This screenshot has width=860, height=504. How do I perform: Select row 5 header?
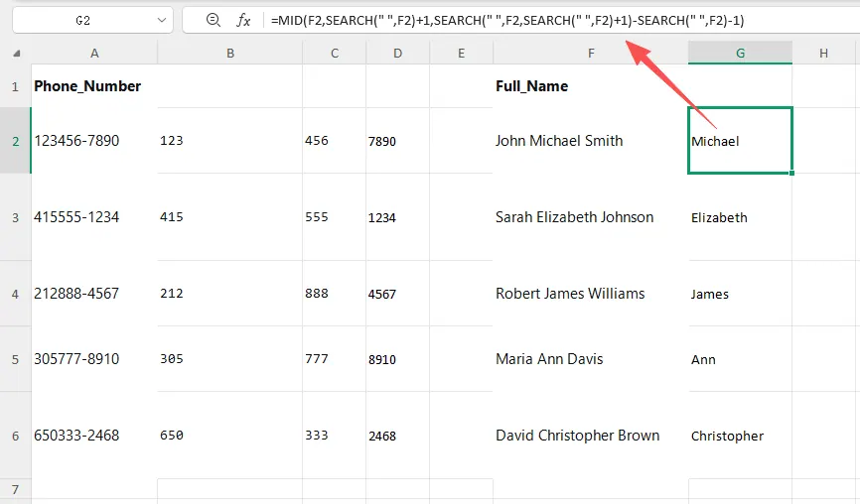15,359
